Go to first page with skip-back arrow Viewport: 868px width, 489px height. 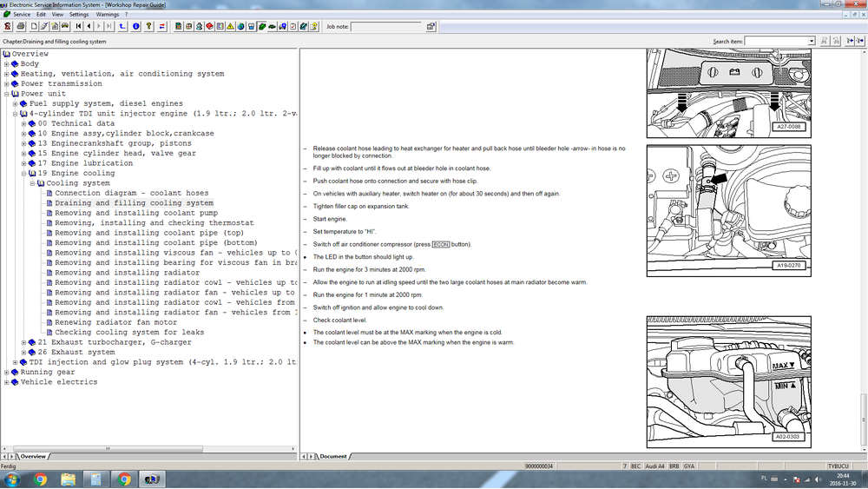click(79, 27)
